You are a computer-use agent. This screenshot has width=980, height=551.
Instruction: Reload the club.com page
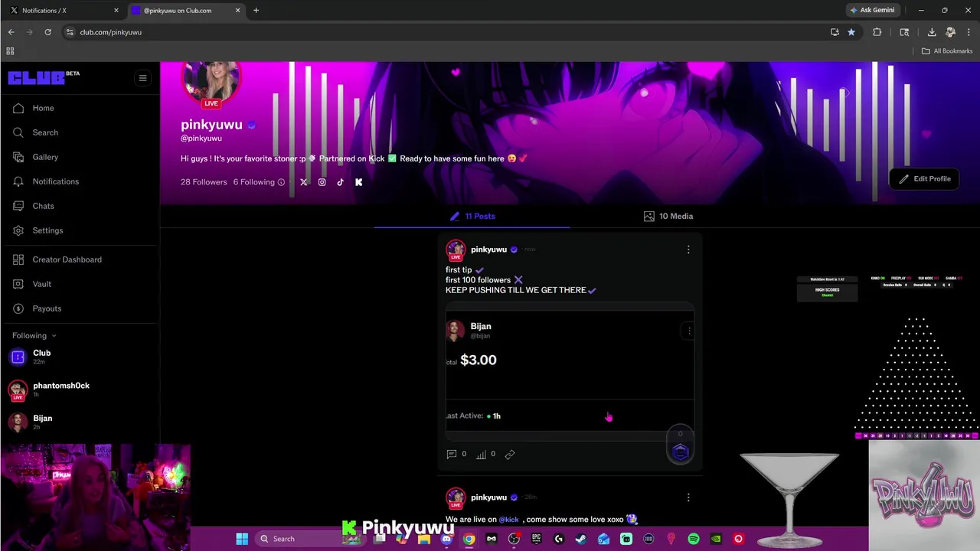point(47,32)
